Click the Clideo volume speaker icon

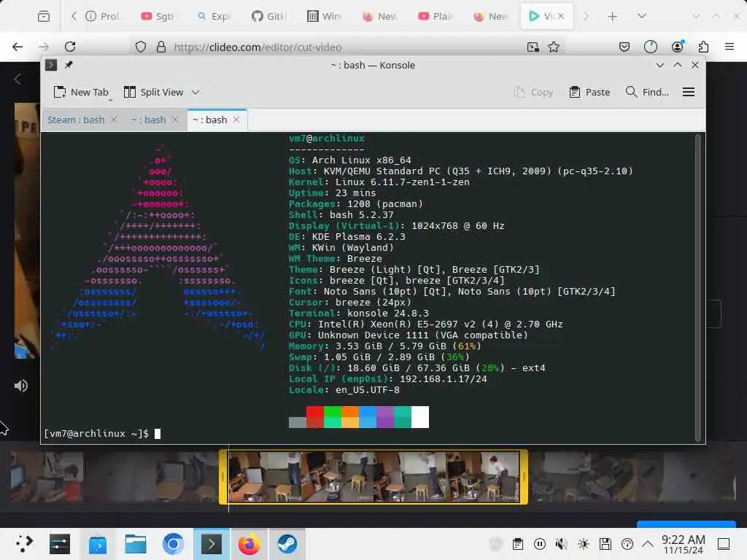point(21,386)
